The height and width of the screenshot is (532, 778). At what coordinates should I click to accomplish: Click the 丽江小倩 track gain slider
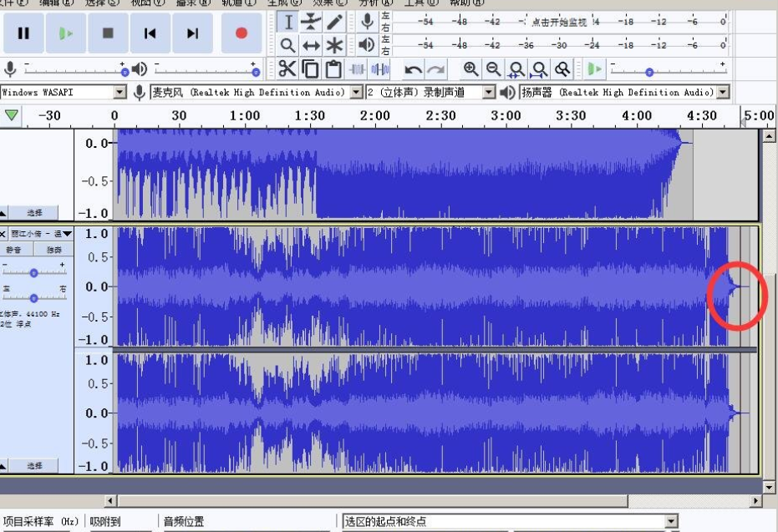(33, 273)
